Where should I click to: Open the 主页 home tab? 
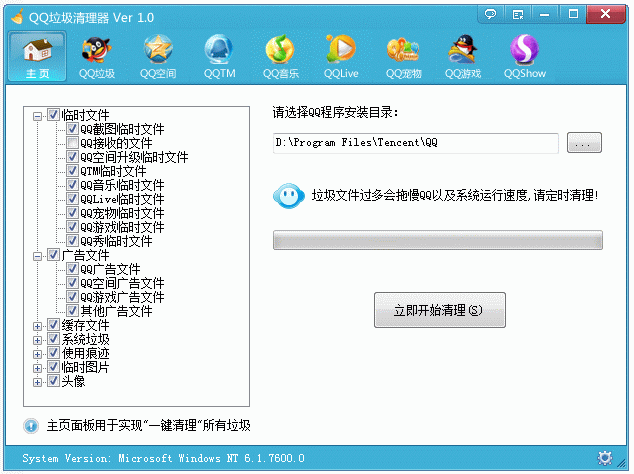37,57
